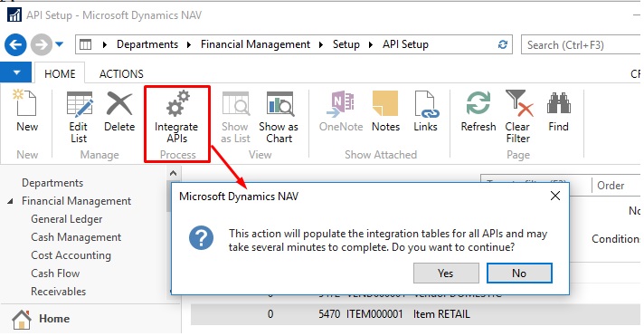Click Item RETAIL description cell
Image resolution: width=644 pixels, height=336 pixels.
[x=441, y=314]
